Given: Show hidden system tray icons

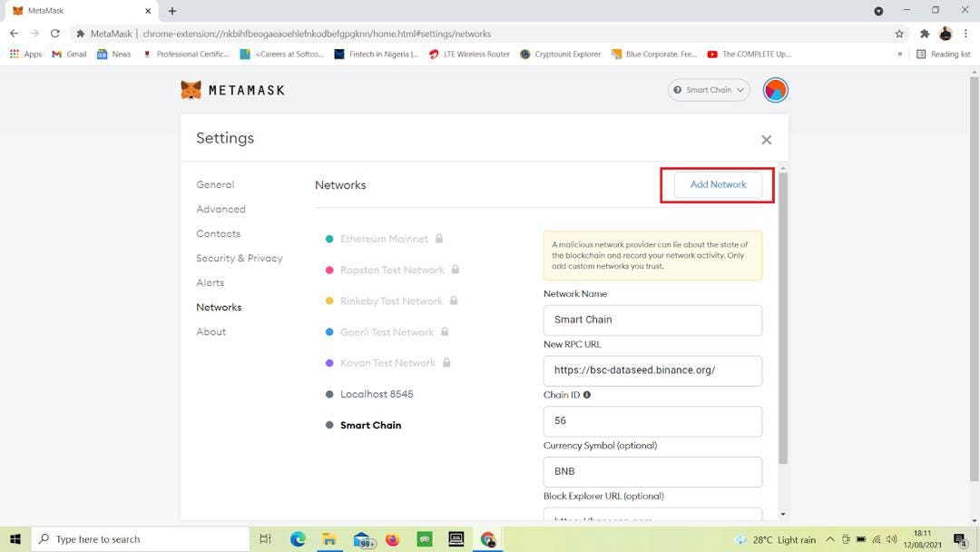Looking at the screenshot, I should [830, 539].
